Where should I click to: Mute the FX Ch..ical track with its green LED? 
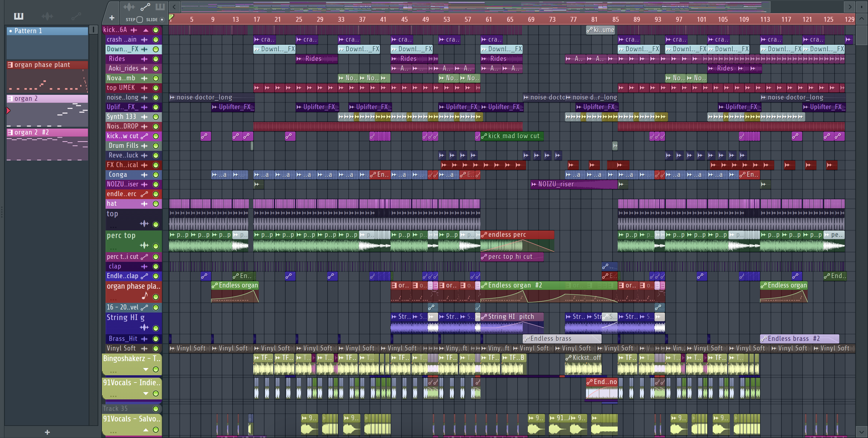[x=156, y=165]
